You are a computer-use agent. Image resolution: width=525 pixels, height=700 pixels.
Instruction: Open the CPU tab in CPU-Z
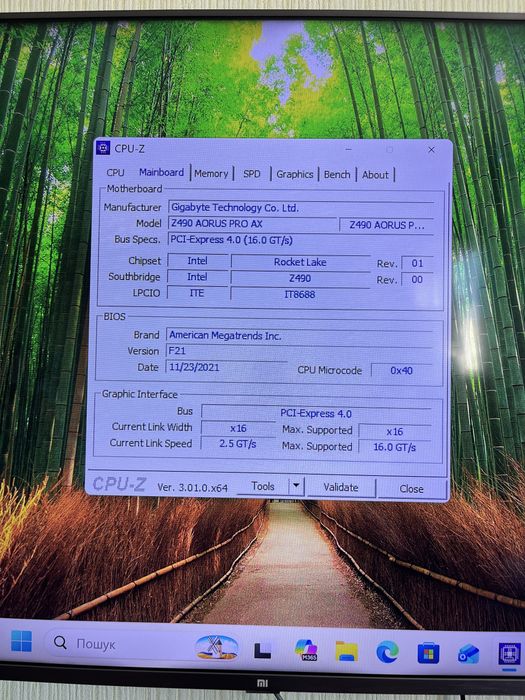(x=115, y=172)
